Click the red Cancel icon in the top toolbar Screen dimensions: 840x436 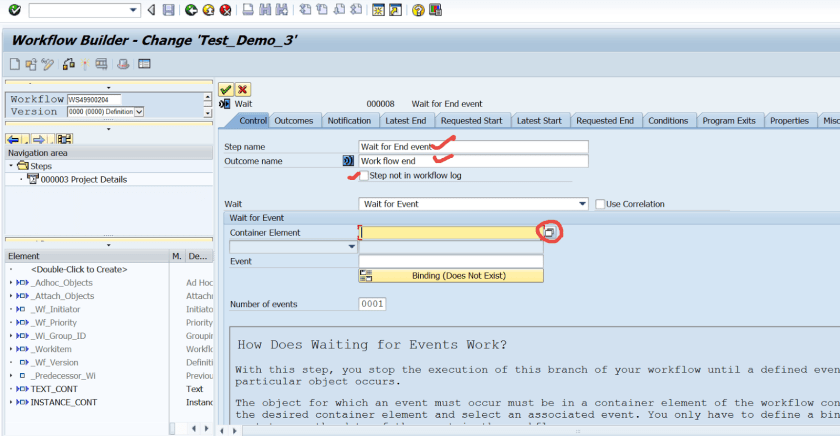point(226,10)
